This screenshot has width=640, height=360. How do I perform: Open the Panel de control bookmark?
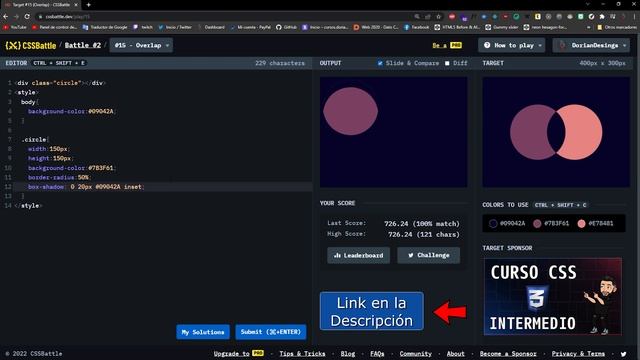click(54, 27)
